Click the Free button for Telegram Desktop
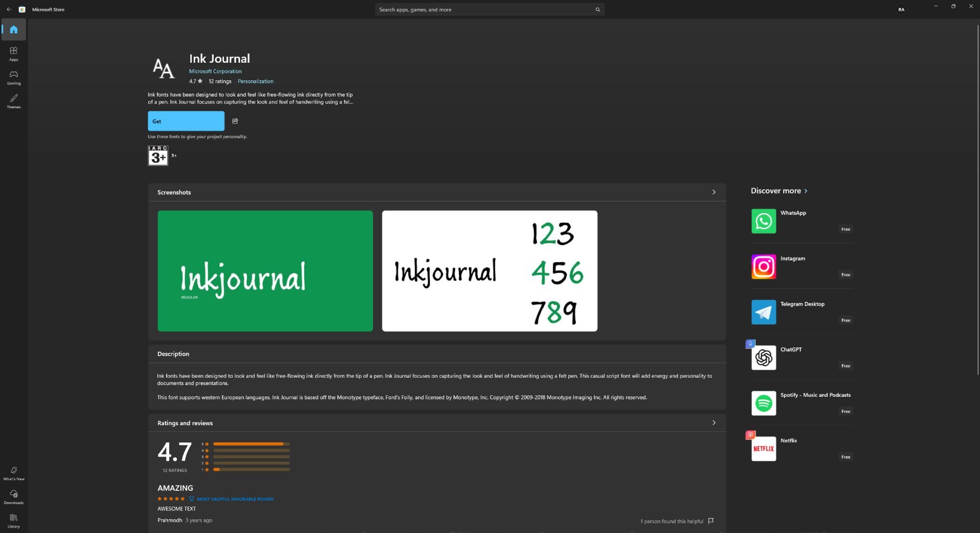This screenshot has width=980, height=533. click(846, 320)
